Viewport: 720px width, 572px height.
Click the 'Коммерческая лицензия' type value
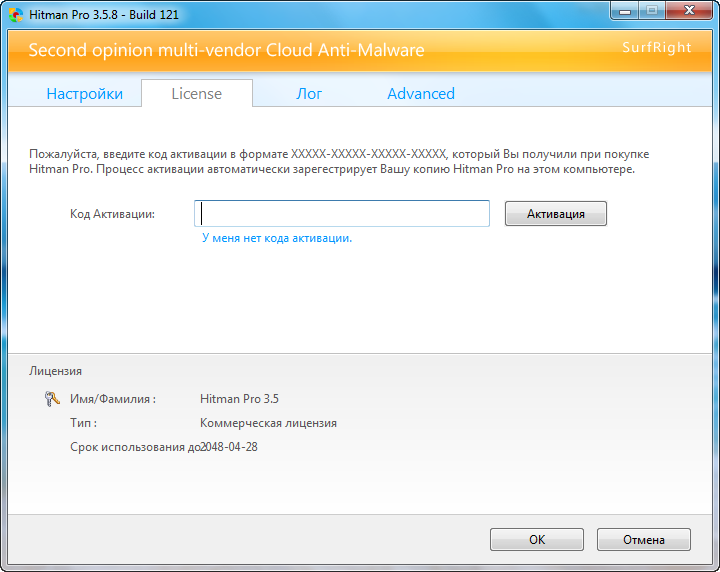point(268,423)
